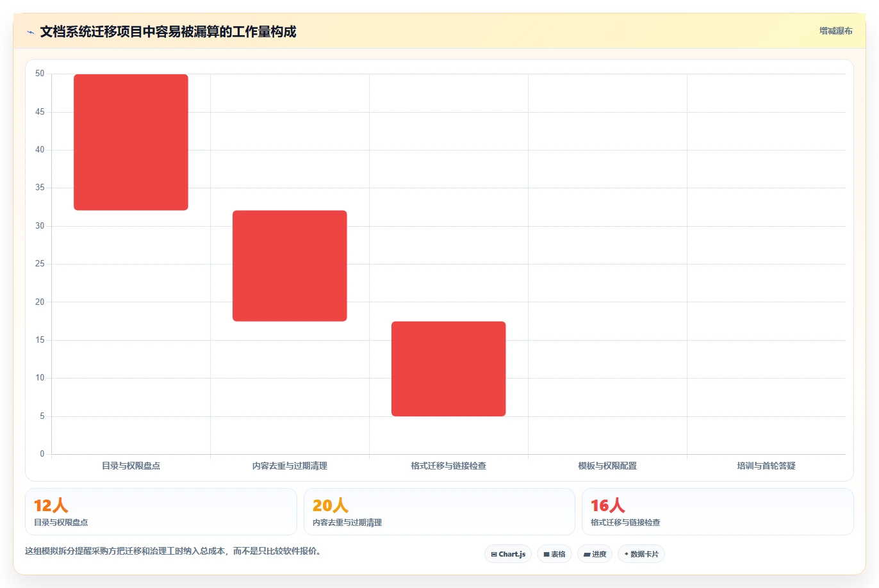Open the 20人 内容去重与过期清理 card

pyautogui.click(x=439, y=512)
